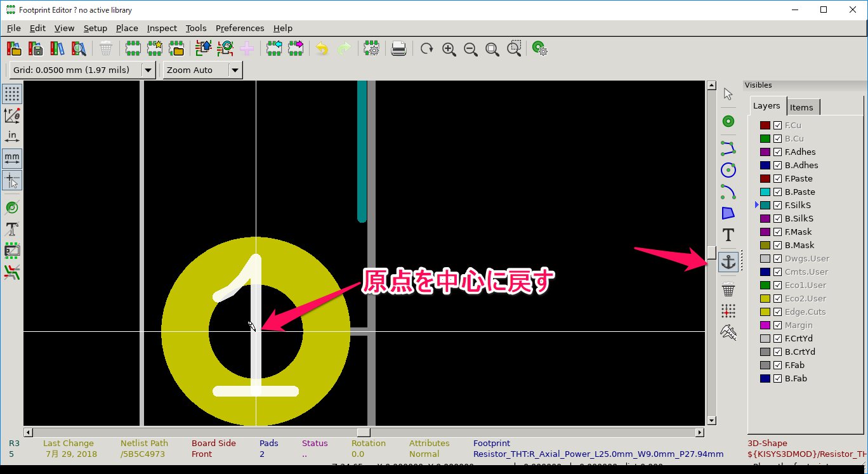Viewport: 868px width, 474px height.
Task: Click the Measure distance caliper tool
Action: [728, 332]
